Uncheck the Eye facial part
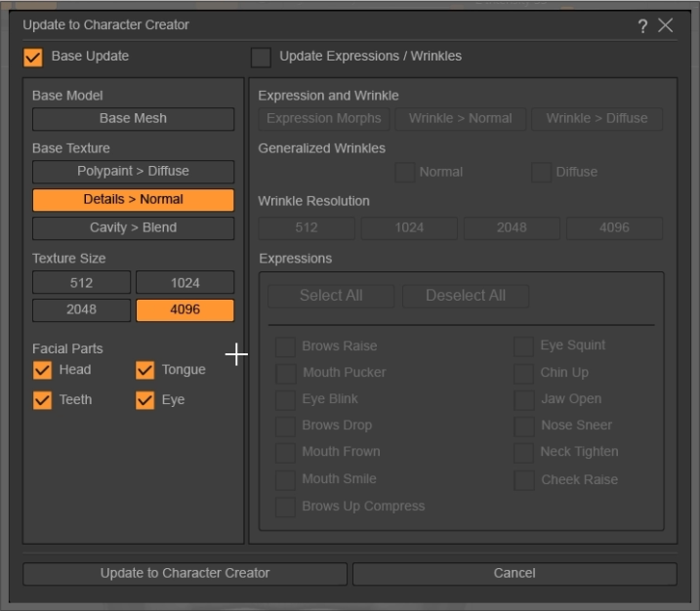 (145, 400)
